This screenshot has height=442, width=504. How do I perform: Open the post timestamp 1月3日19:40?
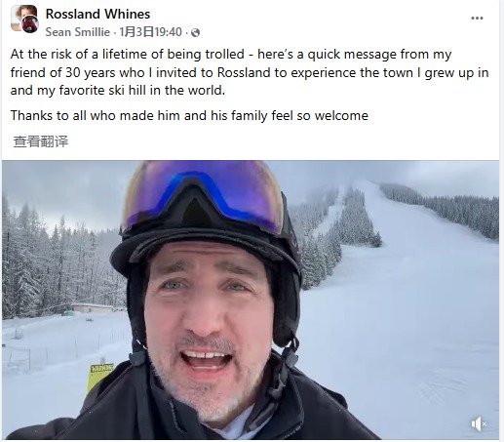point(150,32)
